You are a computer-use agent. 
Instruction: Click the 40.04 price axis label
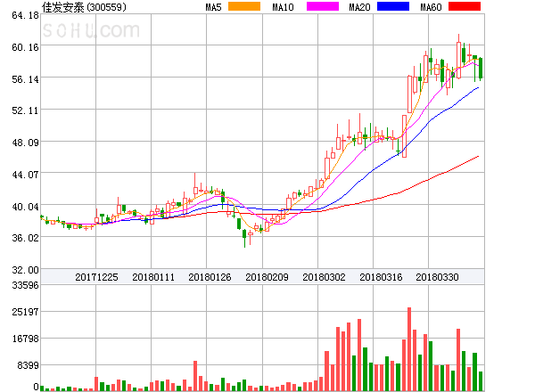25,207
